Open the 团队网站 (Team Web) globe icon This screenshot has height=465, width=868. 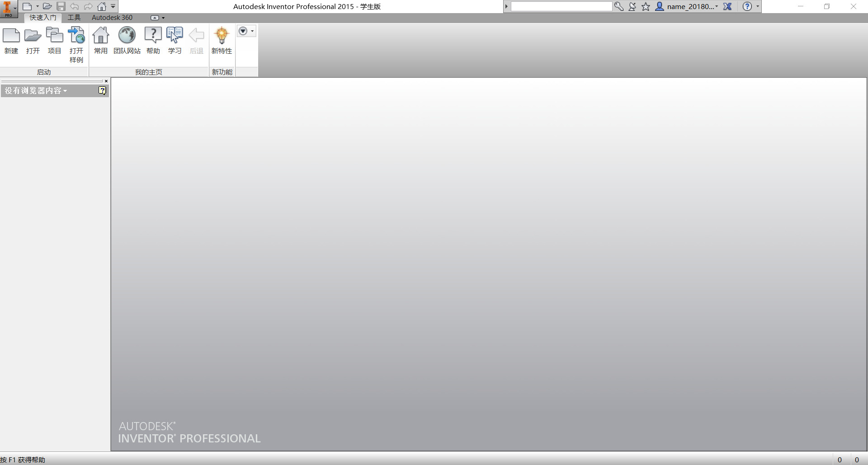127,41
